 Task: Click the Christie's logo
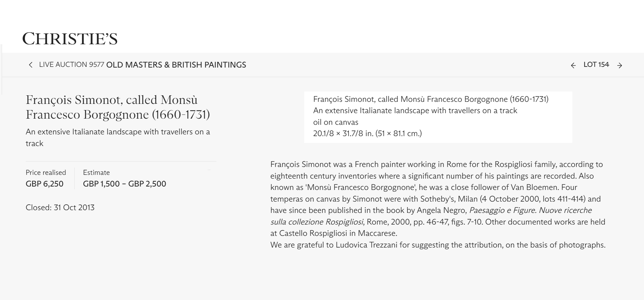(x=70, y=39)
